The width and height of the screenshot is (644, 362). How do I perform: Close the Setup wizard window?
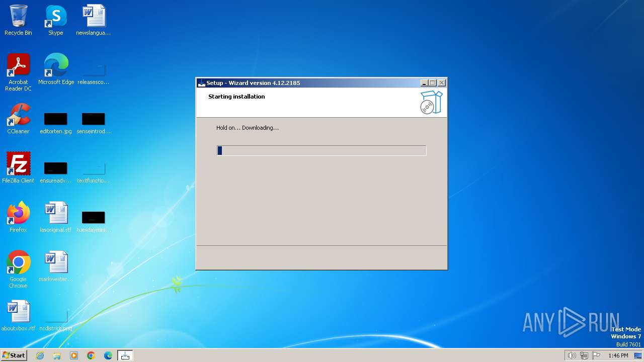[442, 83]
